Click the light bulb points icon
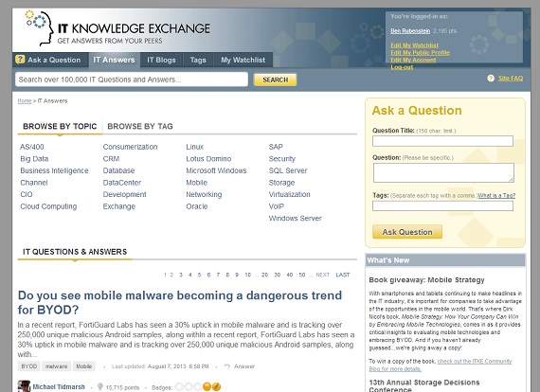Viewport: 540px width, 392px height. click(x=100, y=387)
